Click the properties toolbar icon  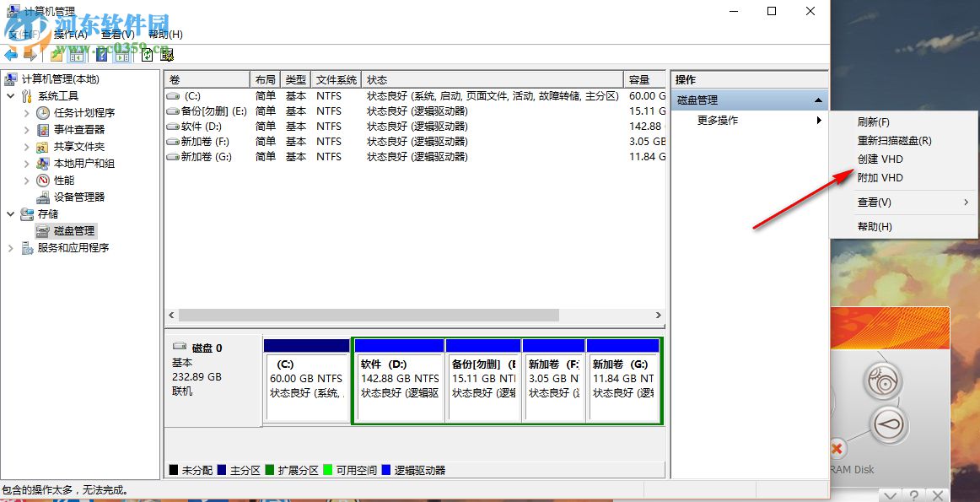coord(167,56)
